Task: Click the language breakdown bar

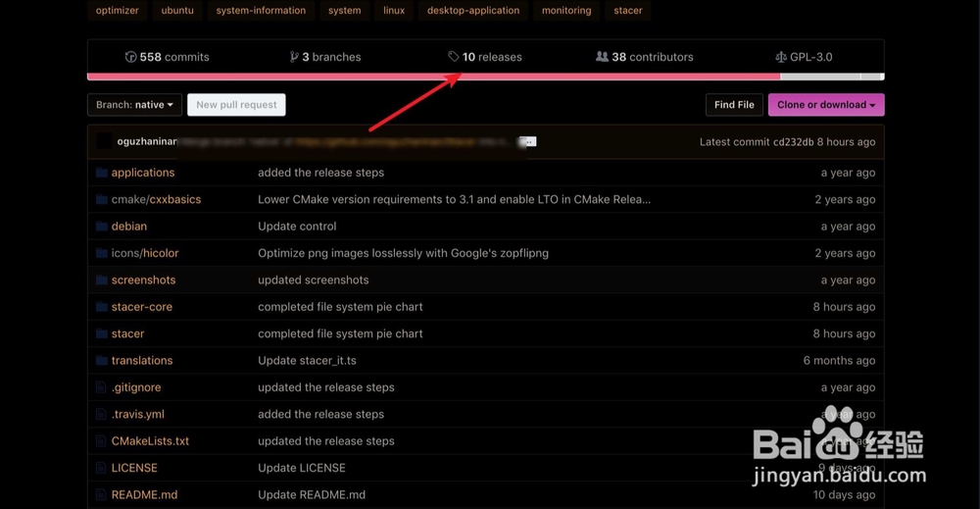Action: (x=486, y=76)
